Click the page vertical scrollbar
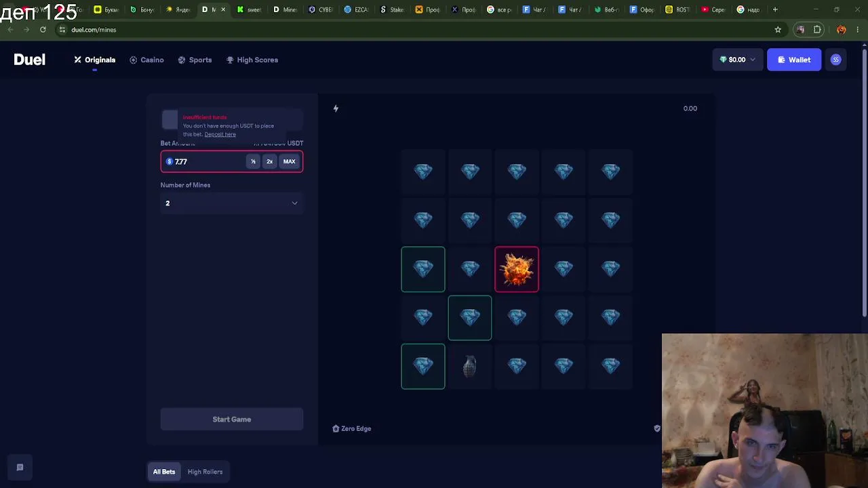The width and height of the screenshot is (868, 488). pos(864,183)
